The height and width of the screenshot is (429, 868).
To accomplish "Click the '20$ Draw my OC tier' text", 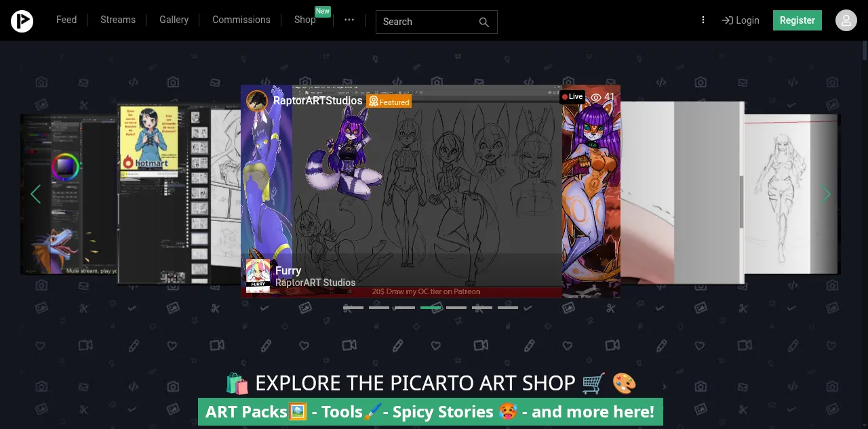I will (426, 291).
